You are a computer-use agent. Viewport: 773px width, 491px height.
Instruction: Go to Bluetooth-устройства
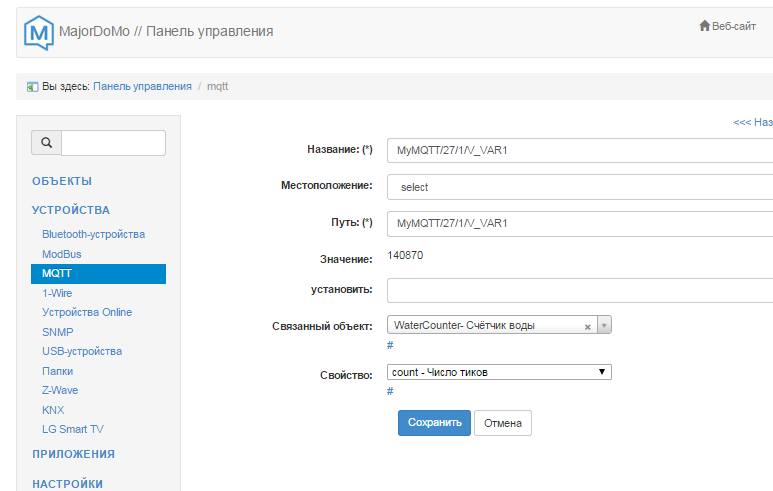[x=94, y=234]
